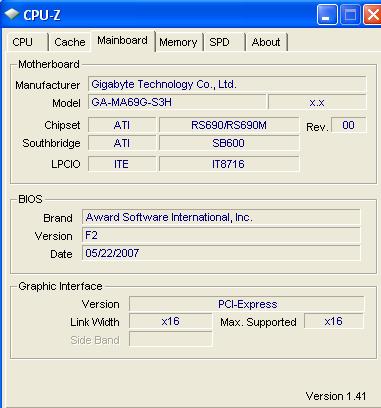The height and width of the screenshot is (408, 381).
Task: Select the PCI-Express graphic interface version
Action: [x=247, y=304]
